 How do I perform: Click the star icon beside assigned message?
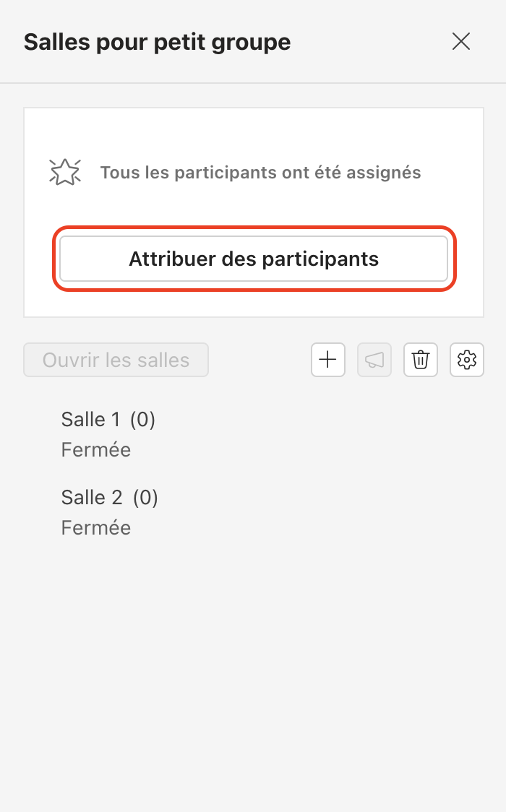[x=65, y=173]
